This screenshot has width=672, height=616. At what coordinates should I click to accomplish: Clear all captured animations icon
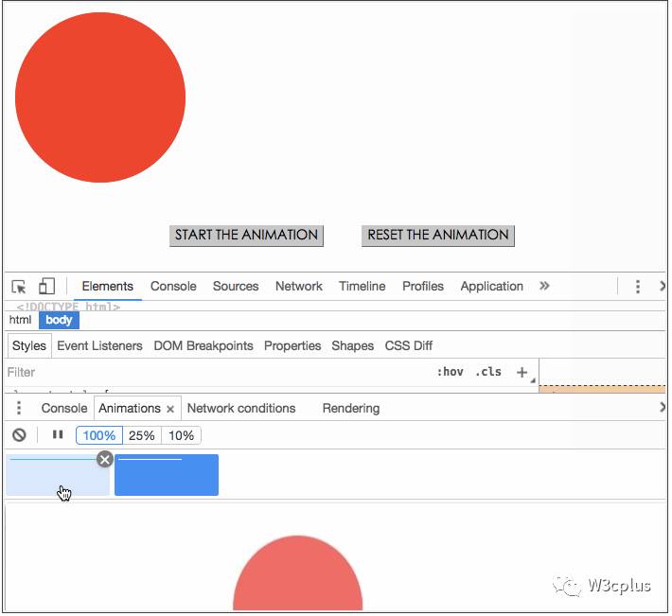pos(19,435)
